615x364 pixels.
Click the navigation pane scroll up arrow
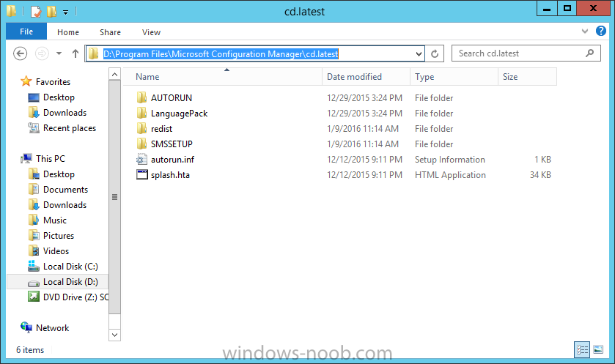click(114, 74)
